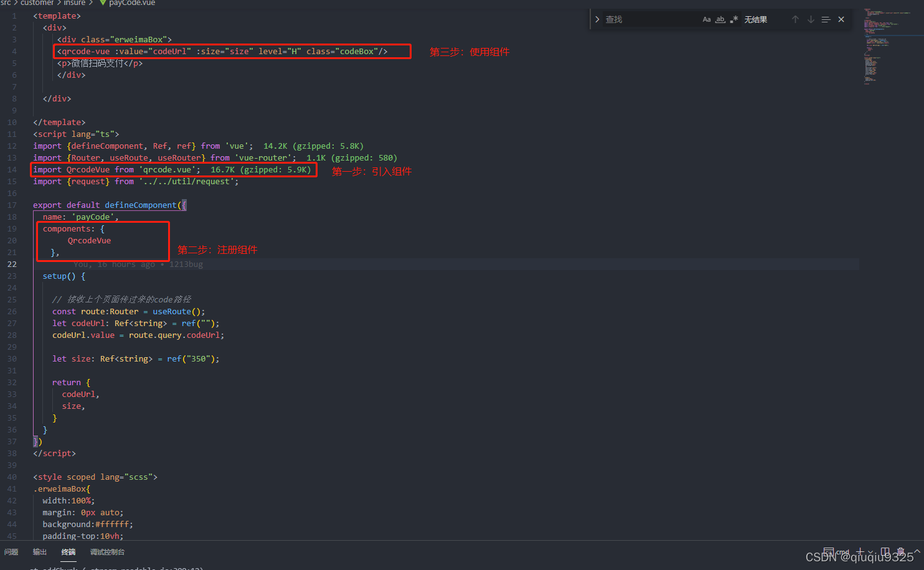Click '.erweimaBox{' selector on line 41

[62, 488]
